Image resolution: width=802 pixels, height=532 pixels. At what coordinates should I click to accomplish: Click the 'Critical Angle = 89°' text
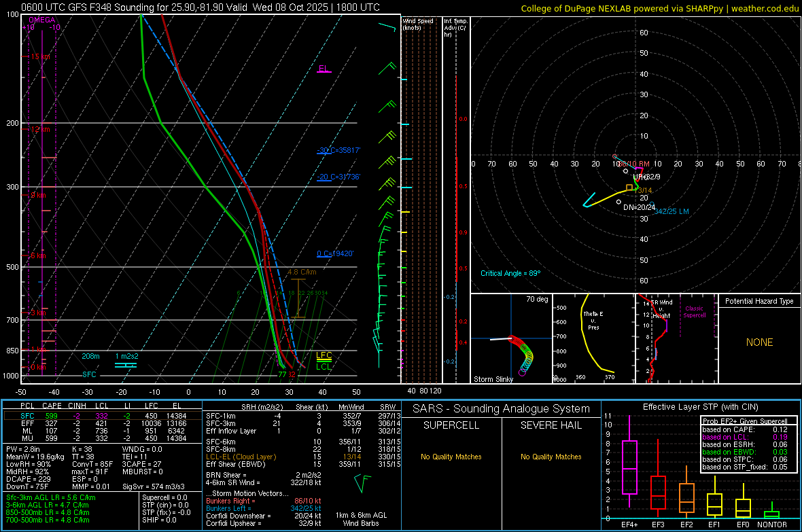tap(510, 273)
